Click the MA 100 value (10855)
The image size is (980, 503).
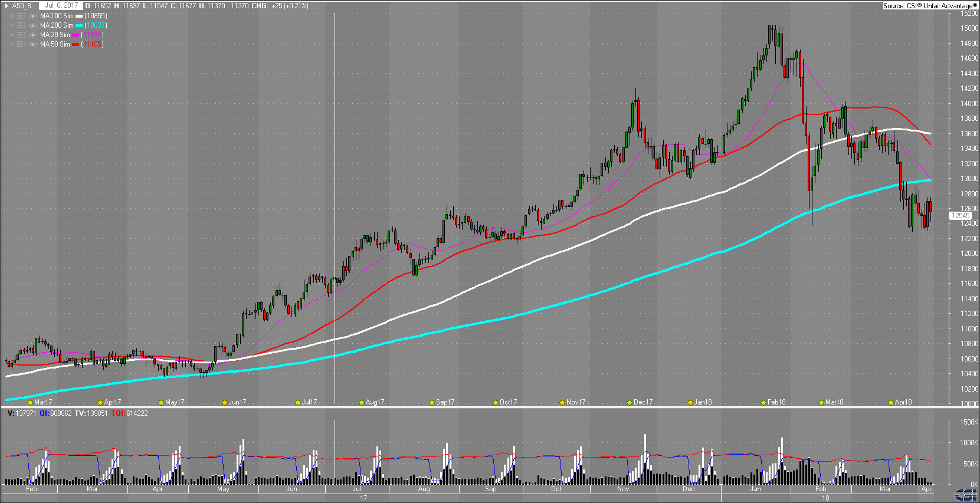(96, 16)
